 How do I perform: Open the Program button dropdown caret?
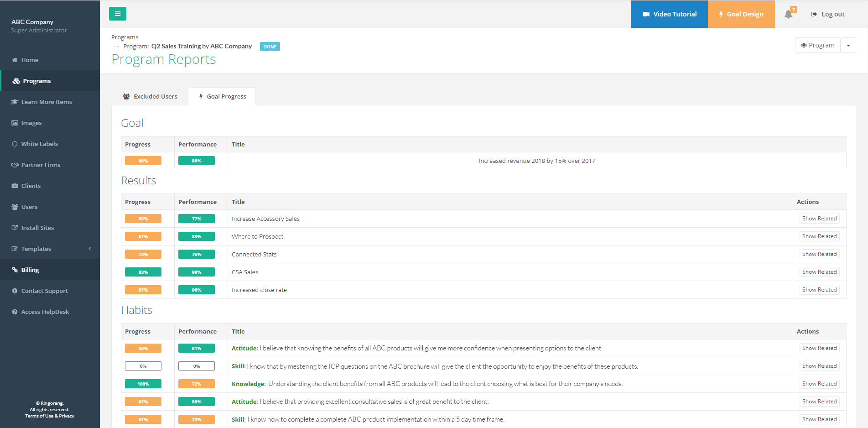pos(848,45)
